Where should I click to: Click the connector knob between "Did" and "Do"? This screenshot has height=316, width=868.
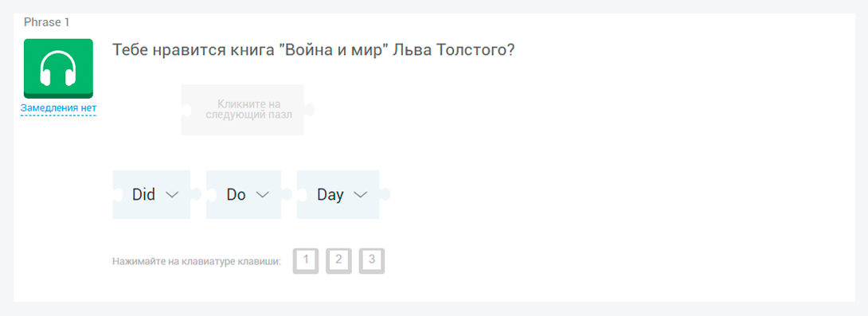[x=197, y=195]
